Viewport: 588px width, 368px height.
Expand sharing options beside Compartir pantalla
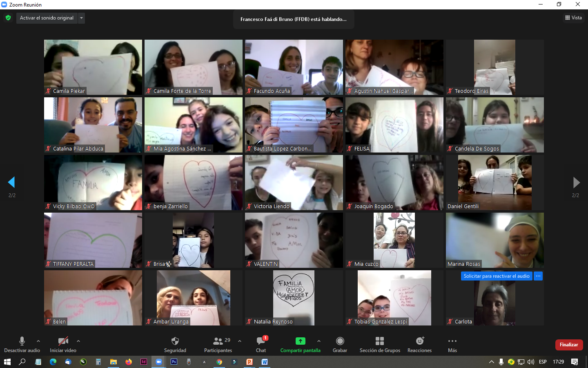pyautogui.click(x=319, y=341)
